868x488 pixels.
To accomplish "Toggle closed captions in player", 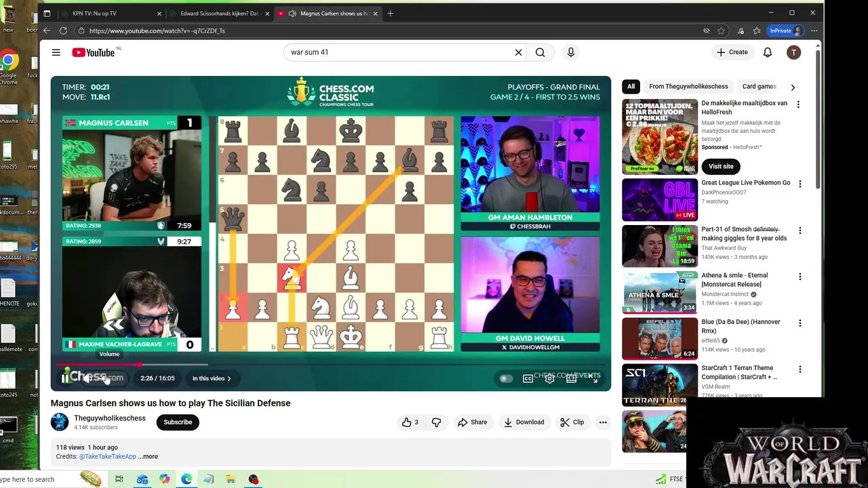I will tap(528, 378).
